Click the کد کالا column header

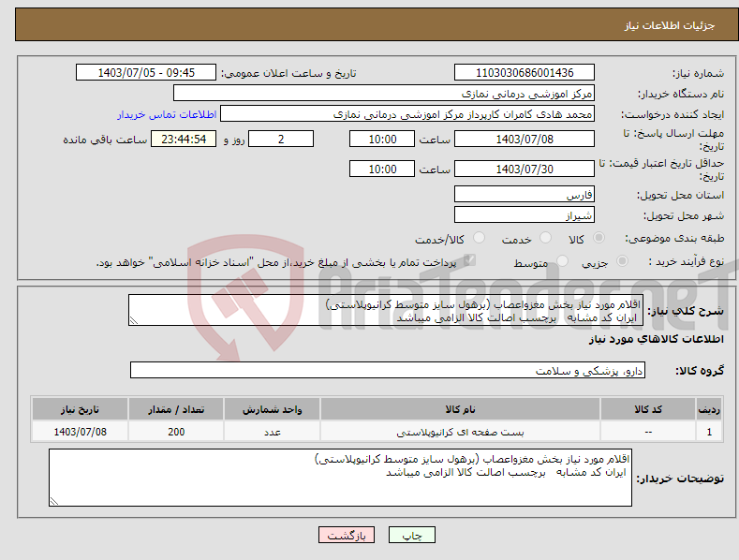(648, 409)
